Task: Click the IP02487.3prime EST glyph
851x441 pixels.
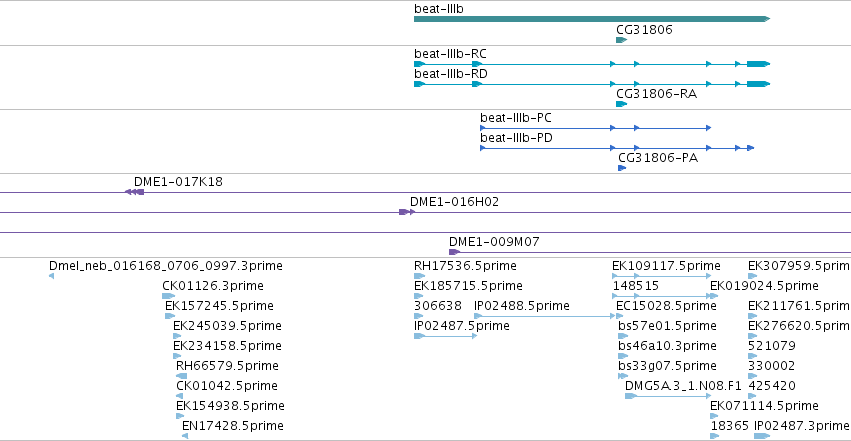Action: pos(762,436)
